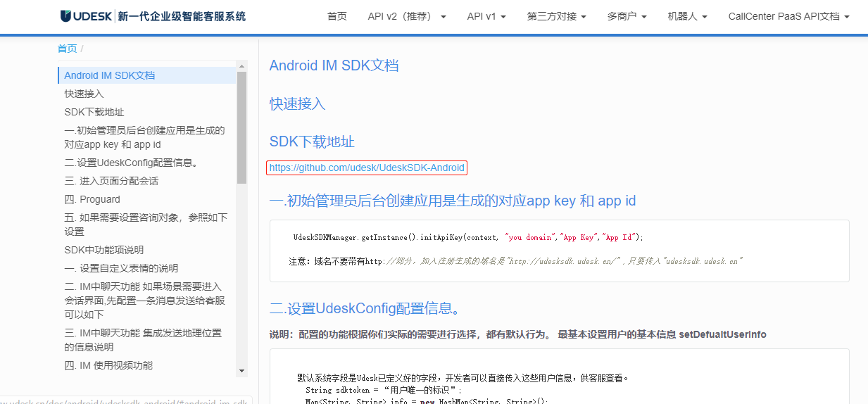Click 快速接入 heading in content

pos(297,103)
